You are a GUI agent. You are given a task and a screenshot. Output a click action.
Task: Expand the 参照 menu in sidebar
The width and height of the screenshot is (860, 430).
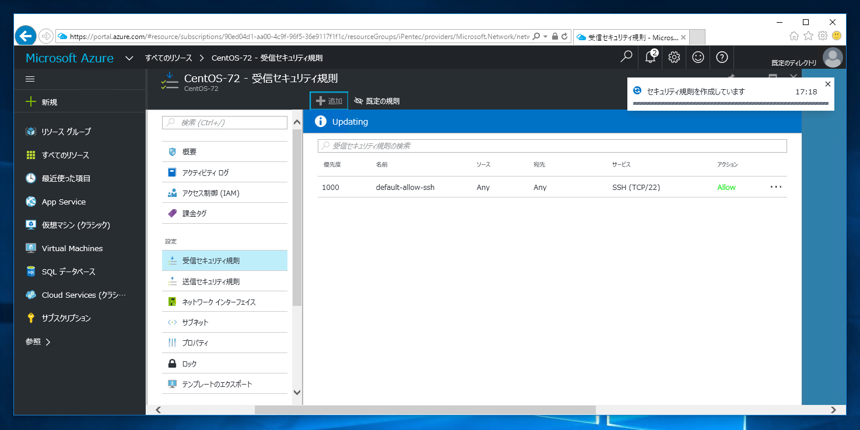pyautogui.click(x=38, y=342)
